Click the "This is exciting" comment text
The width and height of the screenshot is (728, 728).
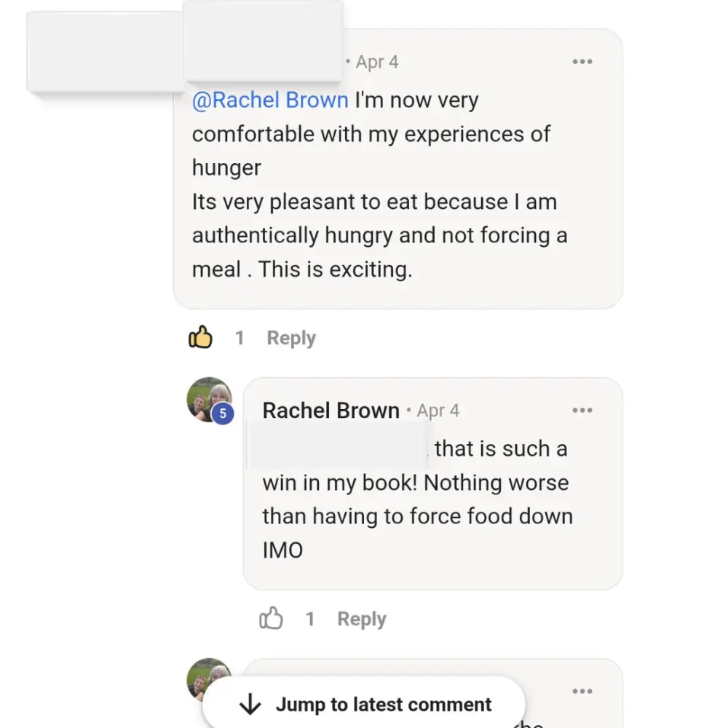point(335,269)
